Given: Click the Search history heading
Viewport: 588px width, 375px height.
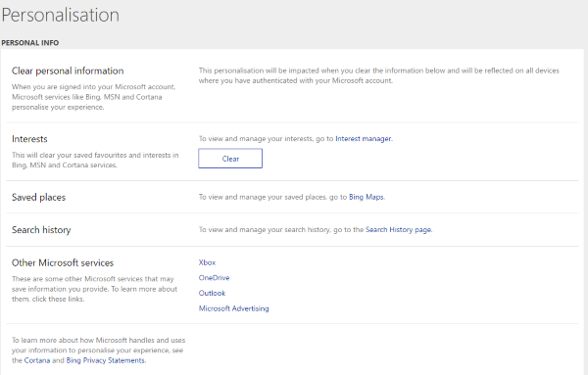Looking at the screenshot, I should point(41,230).
